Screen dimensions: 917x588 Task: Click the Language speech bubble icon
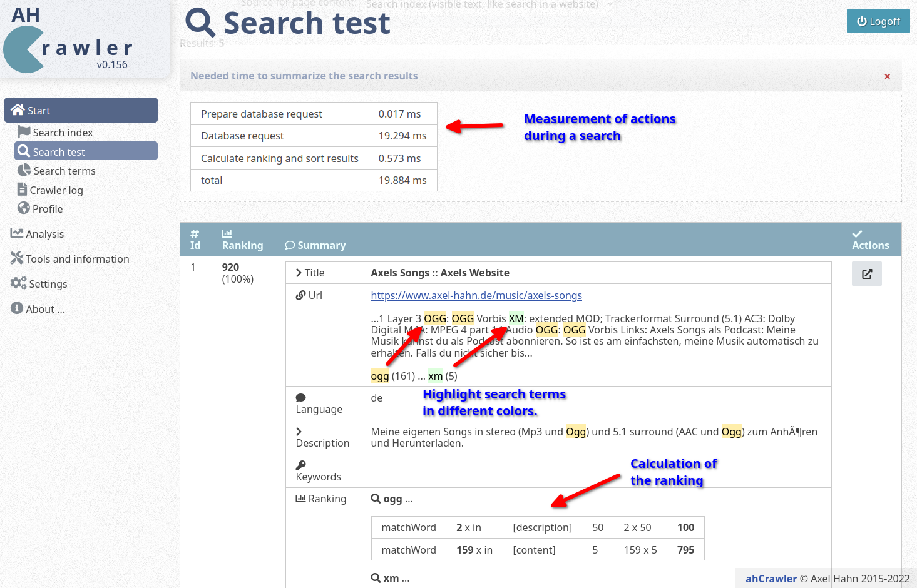[x=301, y=398]
